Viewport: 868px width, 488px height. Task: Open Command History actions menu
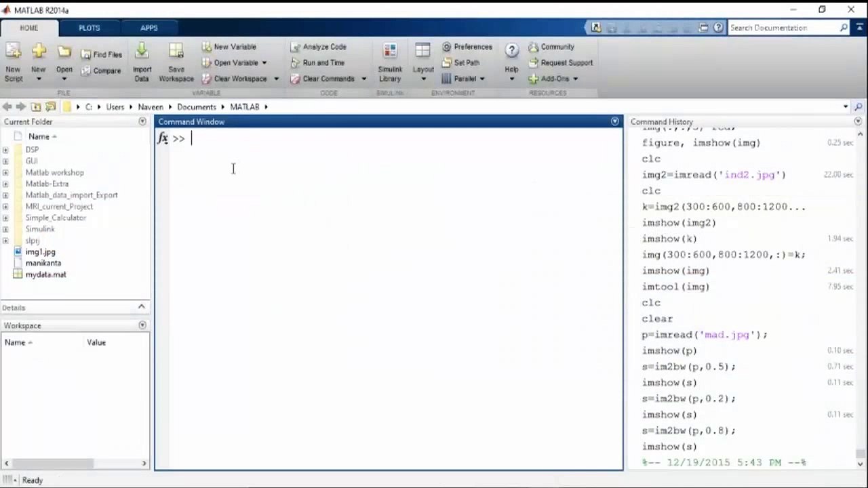point(859,121)
